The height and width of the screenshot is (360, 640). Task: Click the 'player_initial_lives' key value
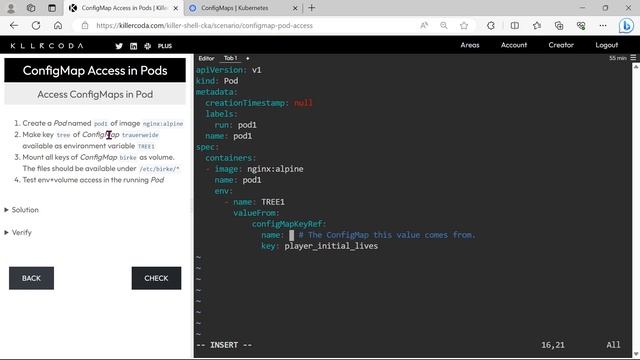[x=331, y=246]
